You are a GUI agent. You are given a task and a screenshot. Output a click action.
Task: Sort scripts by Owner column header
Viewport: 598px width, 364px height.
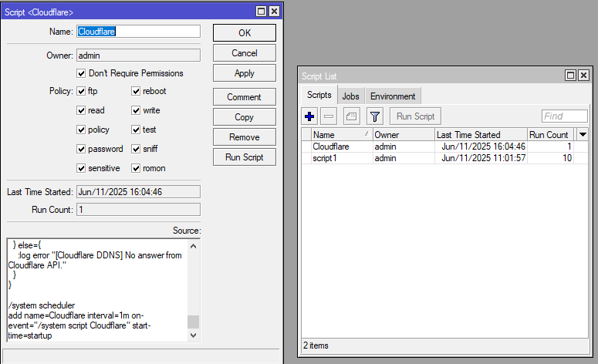coord(404,134)
